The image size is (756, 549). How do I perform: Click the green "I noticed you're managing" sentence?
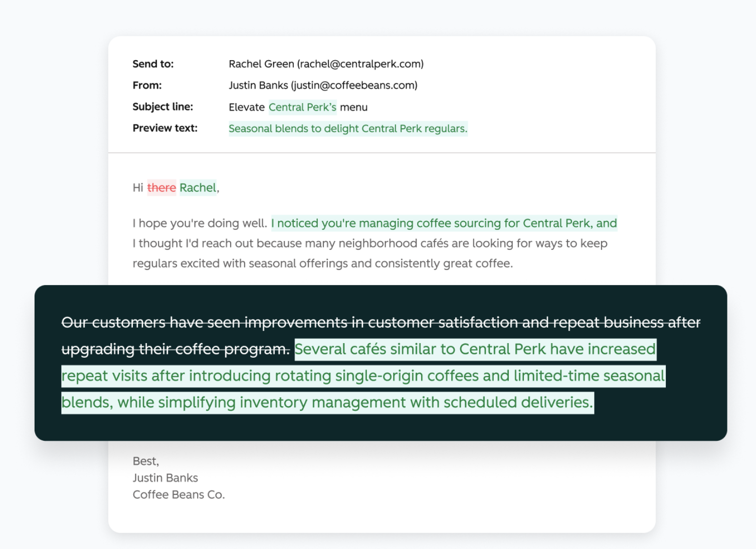coord(444,223)
